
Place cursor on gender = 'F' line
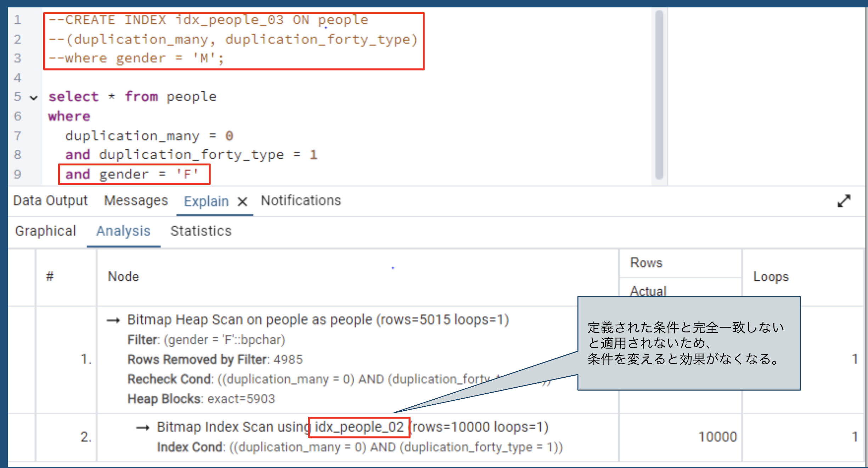(x=132, y=174)
